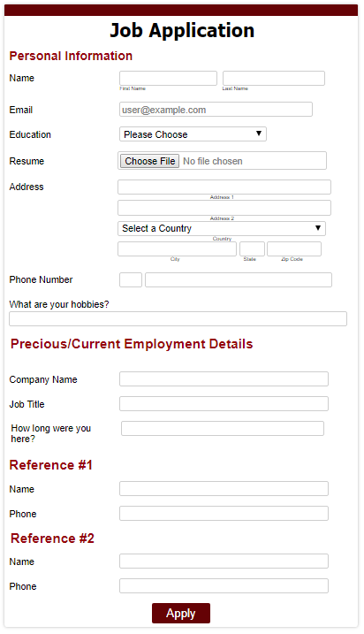Click the Job Title input field
The width and height of the screenshot is (364, 634).
[x=224, y=404]
